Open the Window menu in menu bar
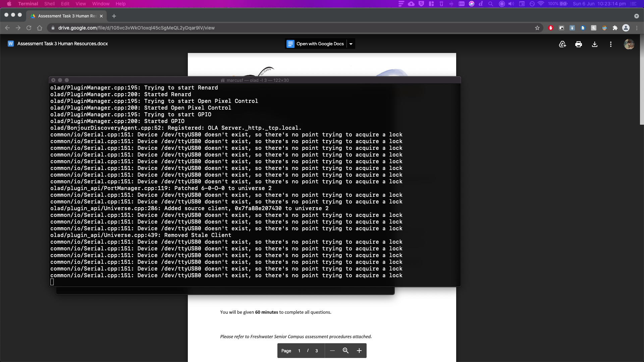This screenshot has width=644, height=362. tap(101, 4)
